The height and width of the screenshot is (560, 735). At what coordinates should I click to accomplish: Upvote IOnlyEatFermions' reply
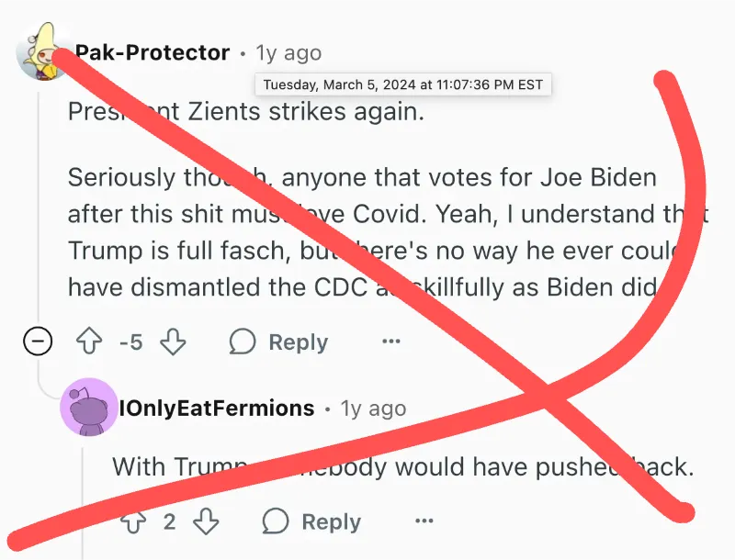[136, 521]
